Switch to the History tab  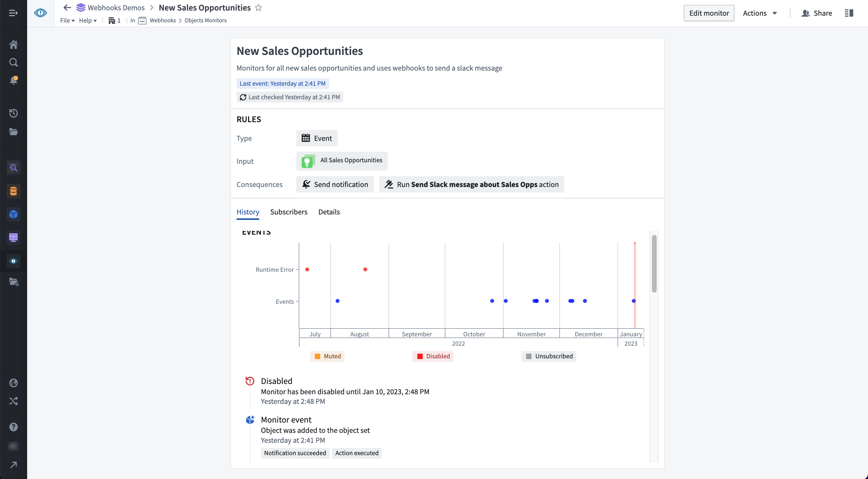point(248,212)
